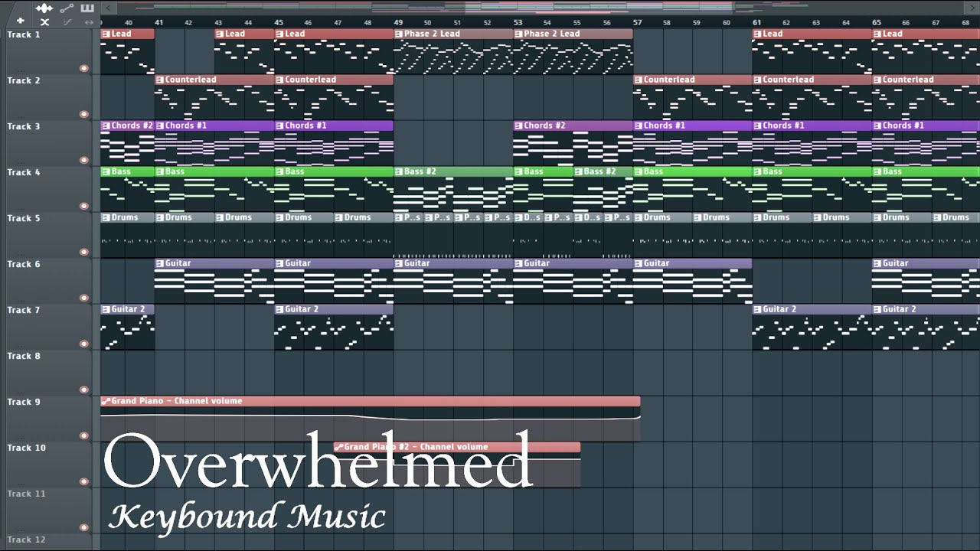Select the Guitar 2 clip starting at bar 65

[926, 328]
